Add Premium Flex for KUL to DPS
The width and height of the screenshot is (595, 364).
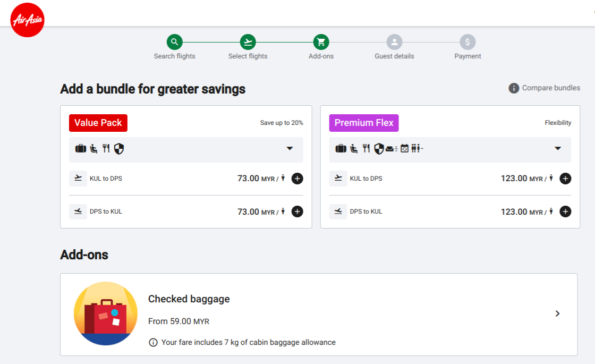coord(566,179)
